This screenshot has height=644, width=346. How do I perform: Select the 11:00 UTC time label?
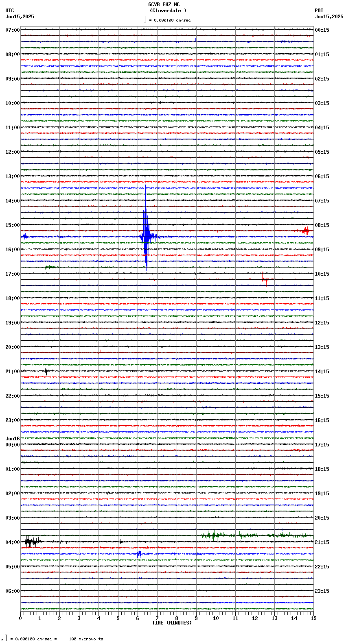(x=13, y=128)
